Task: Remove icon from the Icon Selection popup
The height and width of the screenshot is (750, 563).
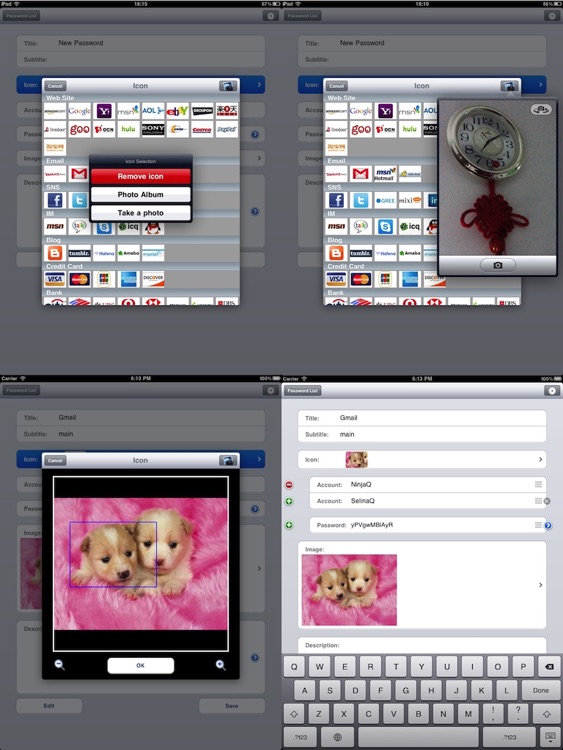Action: (x=141, y=176)
